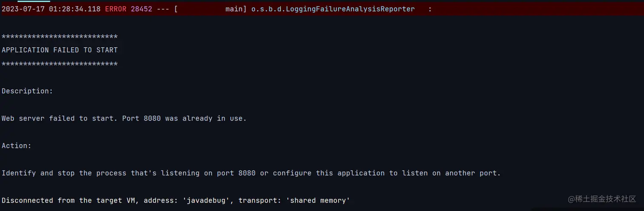This screenshot has height=211, width=644.
Task: Click the APPLICATION FAILED TO START line
Action: pos(60,50)
